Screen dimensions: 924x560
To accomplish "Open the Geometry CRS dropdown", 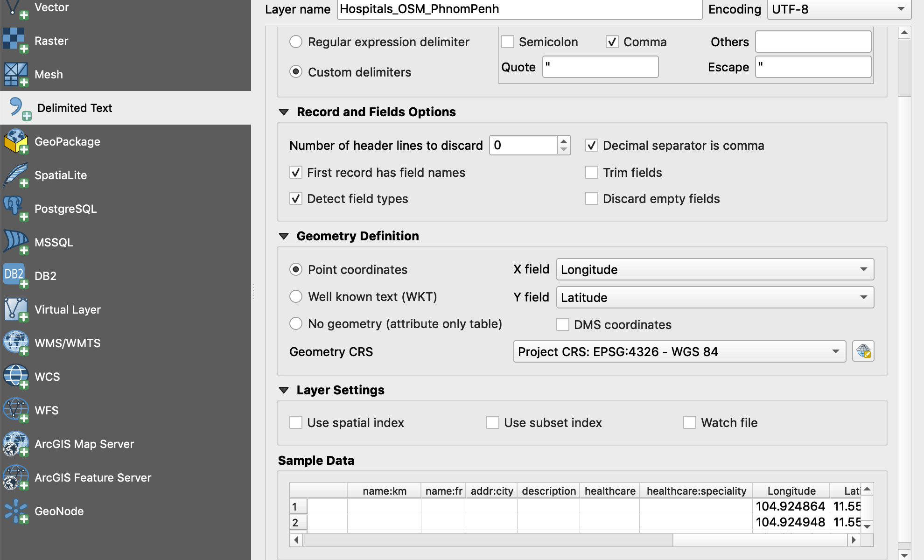I will (679, 351).
